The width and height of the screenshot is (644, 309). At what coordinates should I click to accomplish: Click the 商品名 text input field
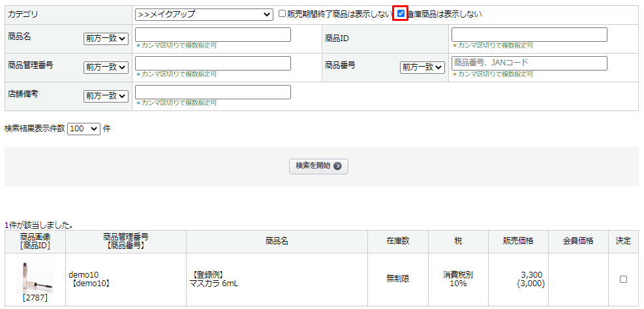pos(213,35)
